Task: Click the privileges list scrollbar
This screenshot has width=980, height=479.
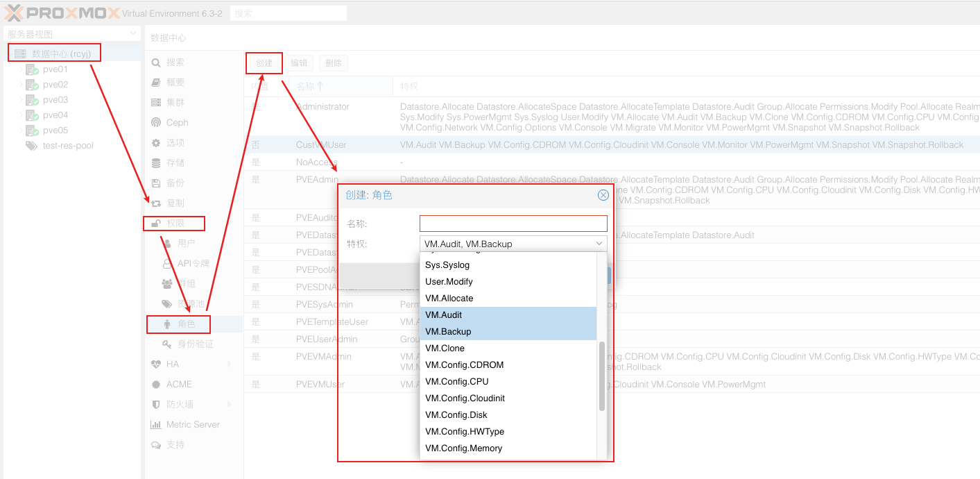Action: [602, 376]
